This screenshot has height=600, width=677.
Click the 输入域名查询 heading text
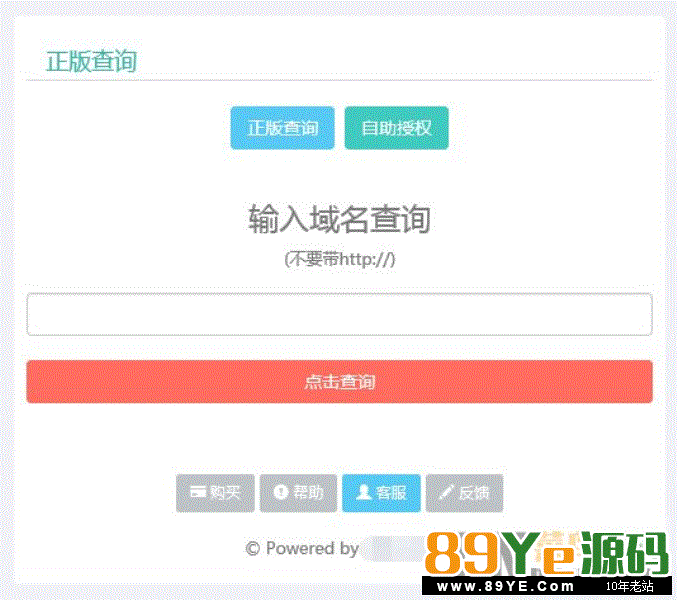tap(339, 219)
